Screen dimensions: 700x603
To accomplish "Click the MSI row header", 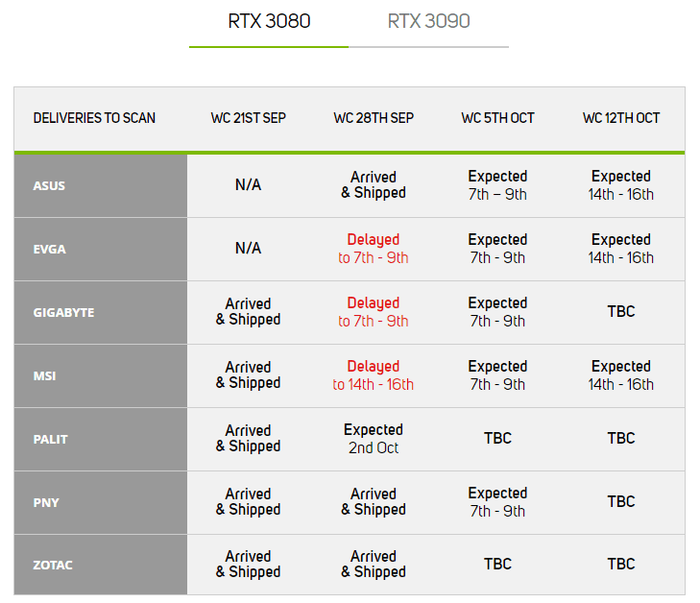I will point(44,375).
